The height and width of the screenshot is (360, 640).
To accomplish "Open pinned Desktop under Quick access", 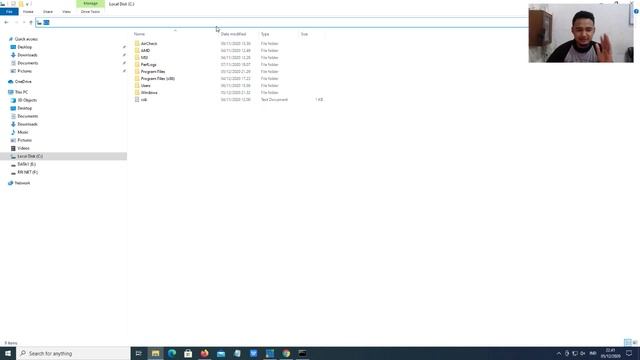I will (x=24, y=47).
